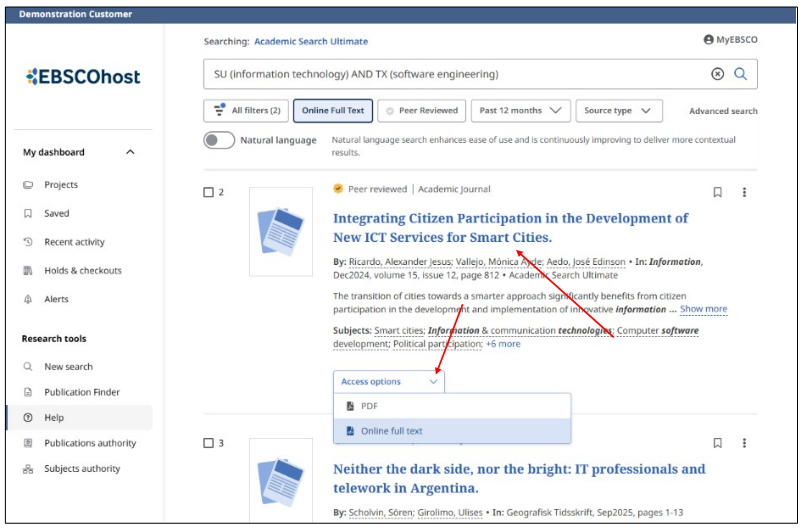The height and width of the screenshot is (530, 803).
Task: Click the Publication Finder document icon
Action: 28,392
